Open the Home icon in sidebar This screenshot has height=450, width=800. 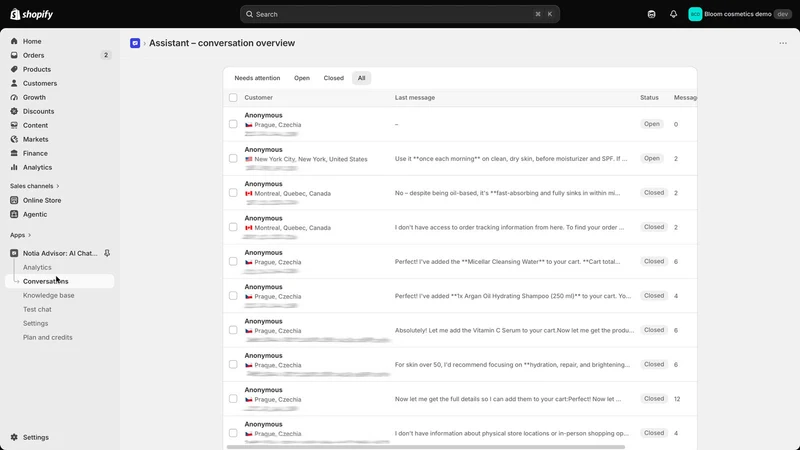pyautogui.click(x=14, y=41)
